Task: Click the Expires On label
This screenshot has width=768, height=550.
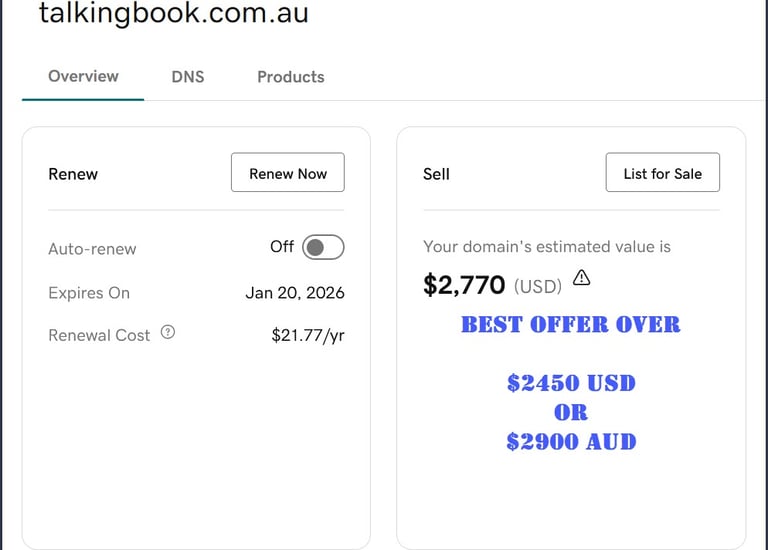Action: 89,293
